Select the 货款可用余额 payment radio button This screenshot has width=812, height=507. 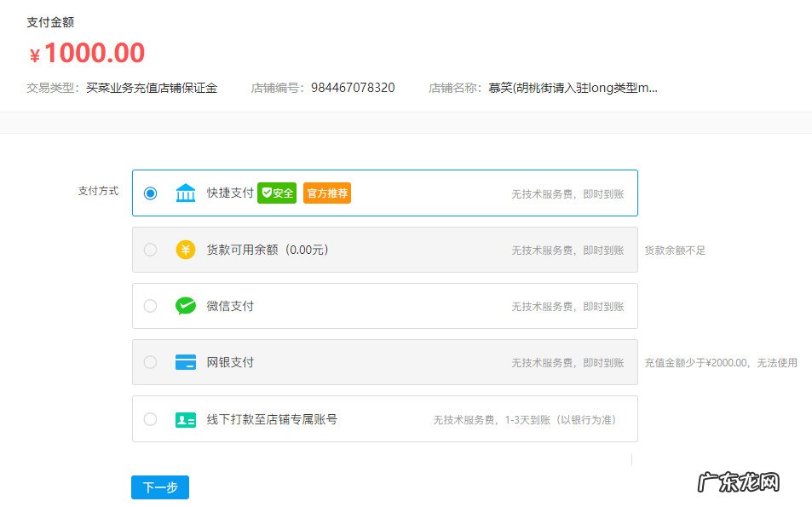click(x=151, y=250)
